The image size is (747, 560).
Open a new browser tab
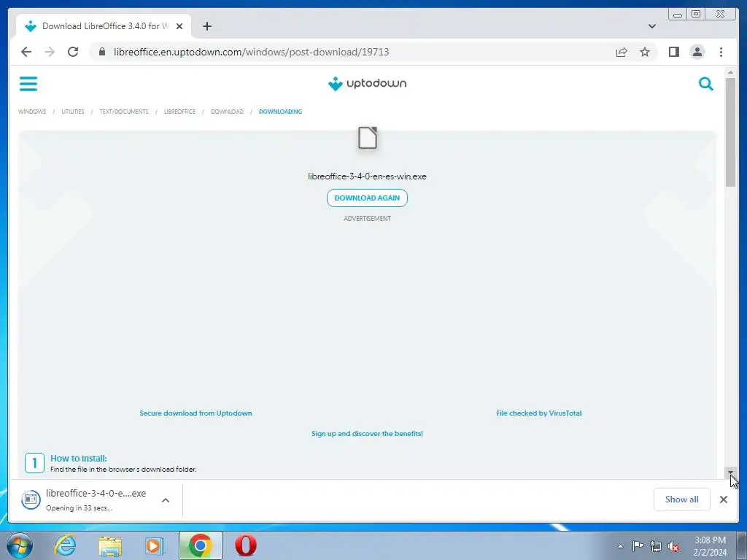click(x=206, y=26)
